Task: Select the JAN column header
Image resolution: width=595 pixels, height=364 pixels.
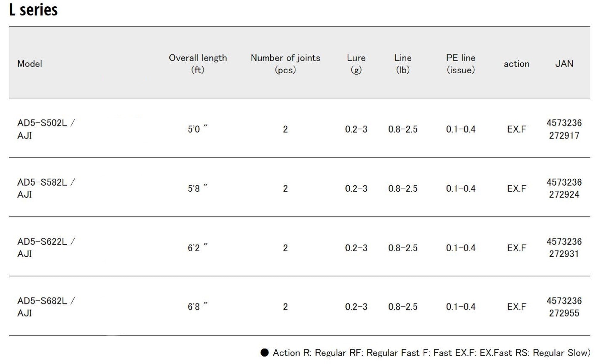Action: [564, 64]
